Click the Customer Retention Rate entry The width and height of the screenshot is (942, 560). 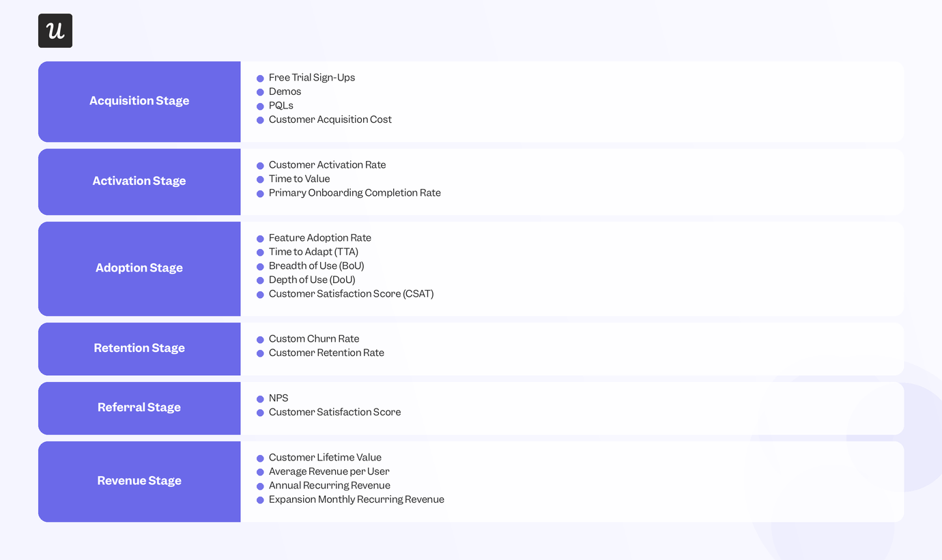click(326, 353)
